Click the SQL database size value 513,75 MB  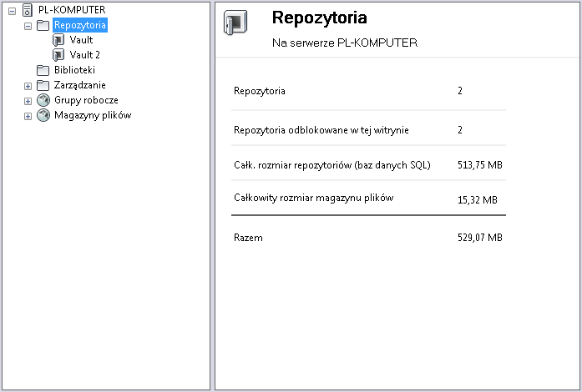pos(479,165)
